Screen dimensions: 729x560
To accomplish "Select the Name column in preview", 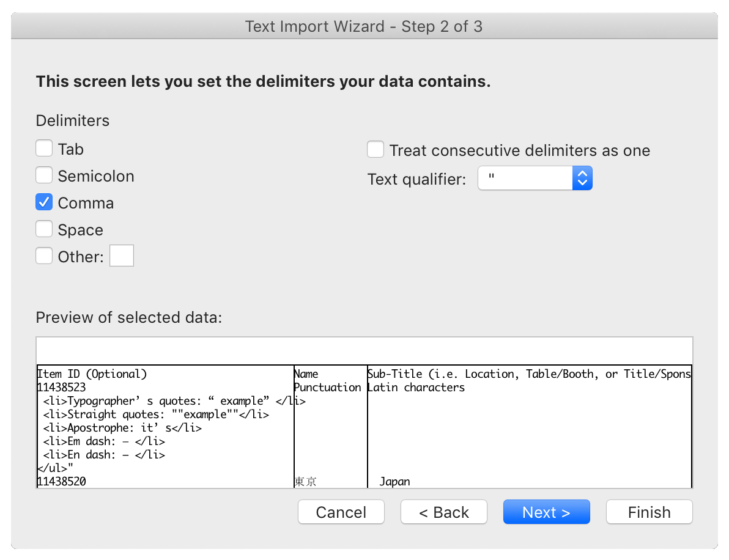I will 306,374.
